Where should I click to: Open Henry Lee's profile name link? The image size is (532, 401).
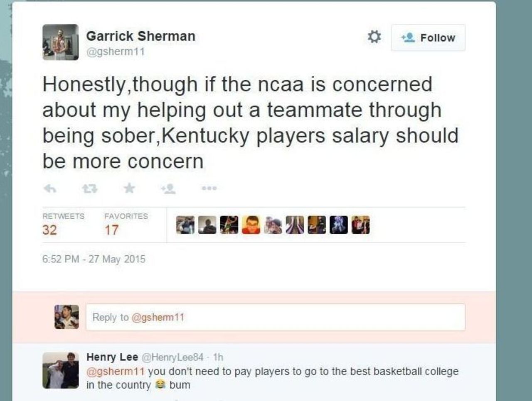(112, 357)
